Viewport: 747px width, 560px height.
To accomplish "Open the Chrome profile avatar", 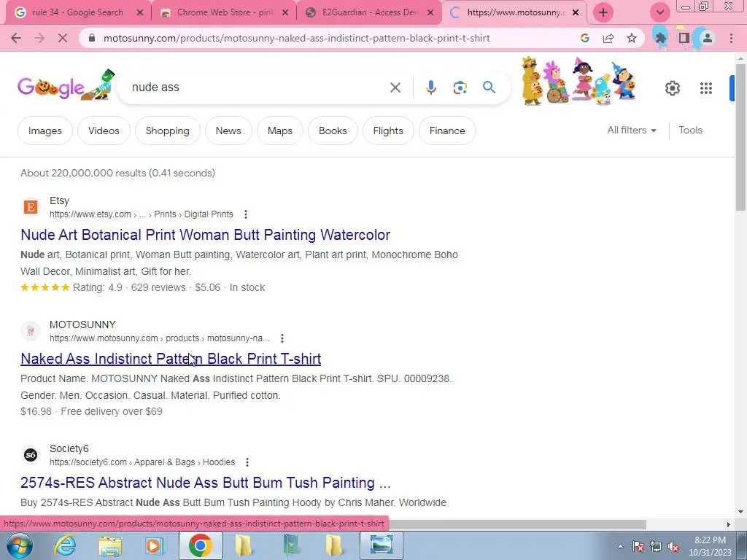I will point(708,38).
